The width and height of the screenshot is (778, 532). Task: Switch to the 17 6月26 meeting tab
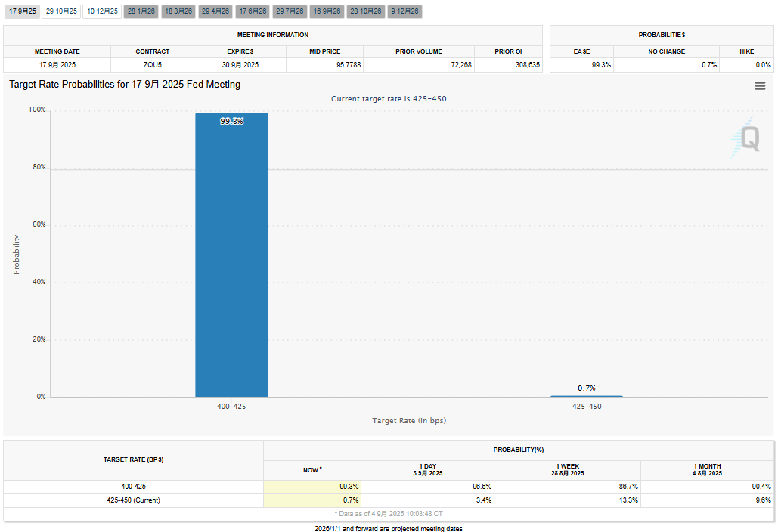(253, 11)
